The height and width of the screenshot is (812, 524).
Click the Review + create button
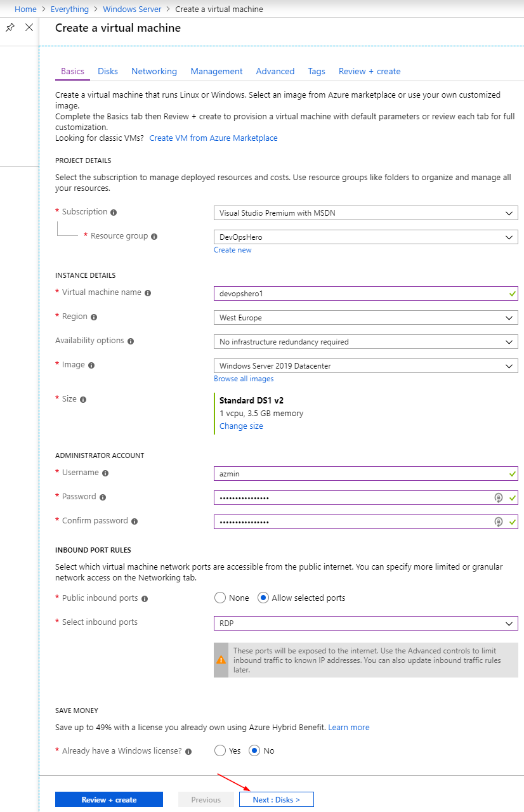109,799
